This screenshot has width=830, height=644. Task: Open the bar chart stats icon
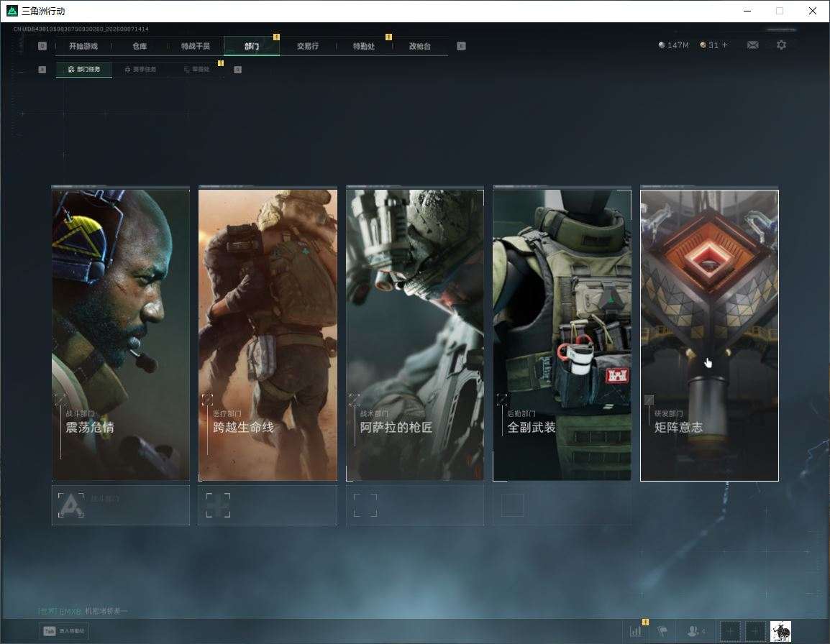[x=636, y=631]
